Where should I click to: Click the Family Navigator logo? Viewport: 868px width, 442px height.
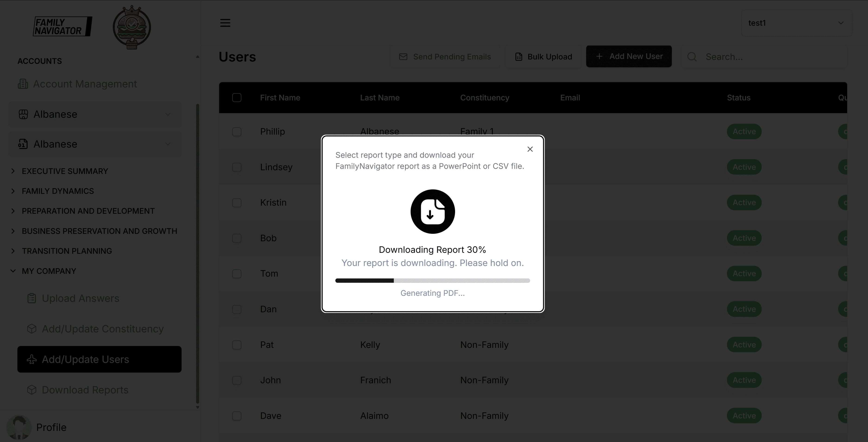[x=62, y=27]
